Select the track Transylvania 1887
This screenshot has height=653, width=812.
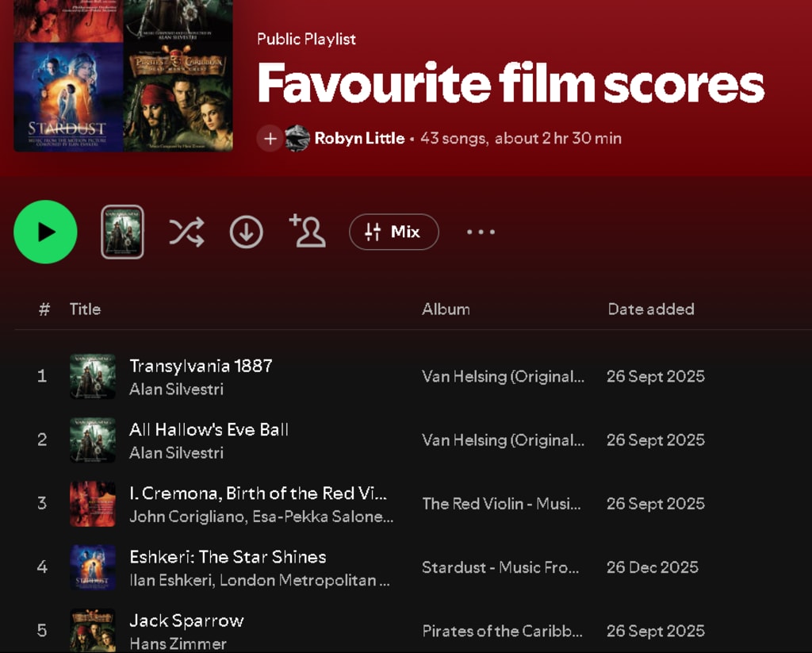201,366
